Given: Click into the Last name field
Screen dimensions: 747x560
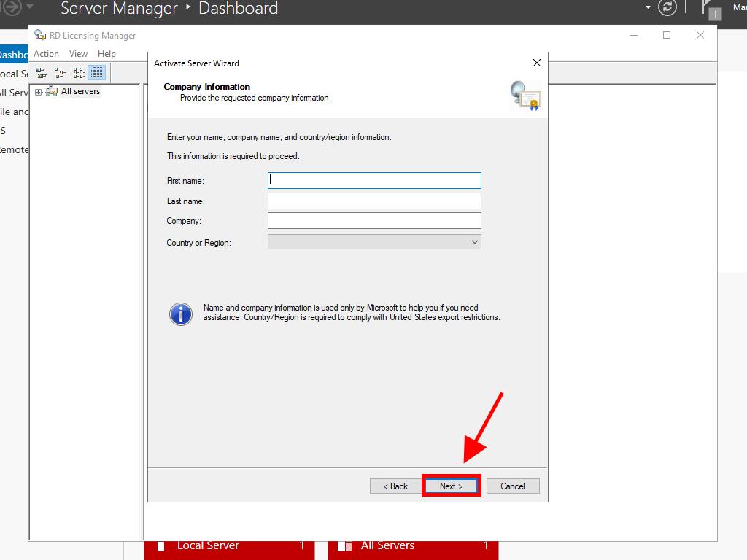Looking at the screenshot, I should (374, 201).
